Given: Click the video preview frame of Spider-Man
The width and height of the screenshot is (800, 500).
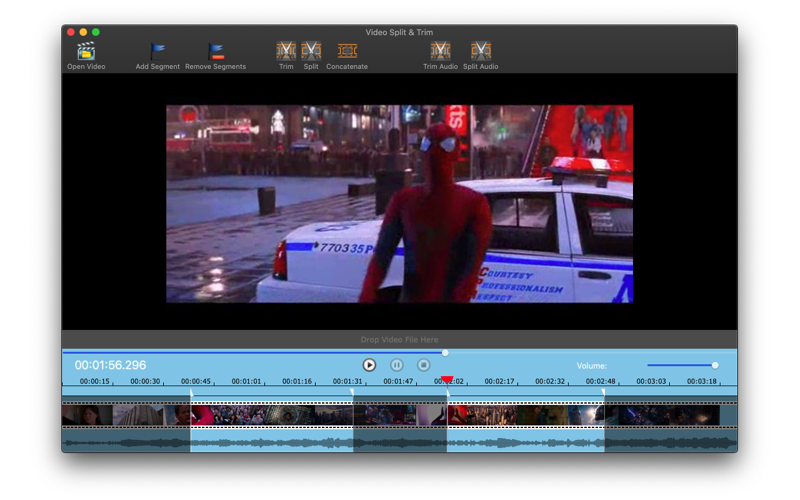Looking at the screenshot, I should (x=399, y=204).
